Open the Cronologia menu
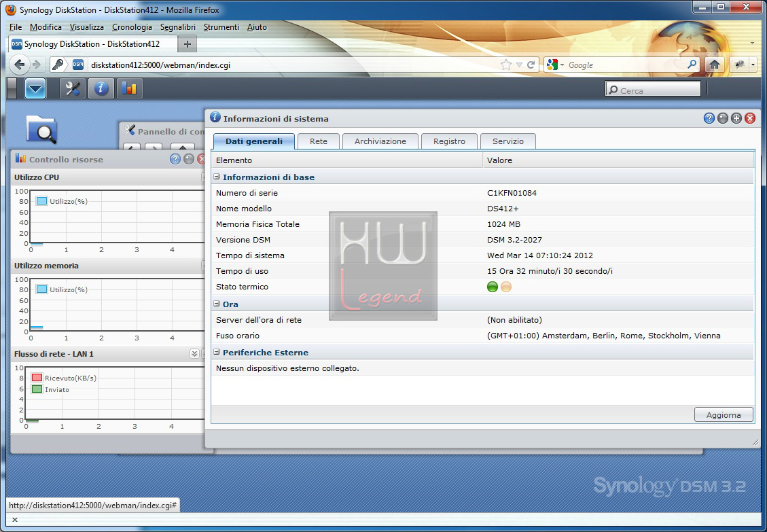The image size is (767, 532). (132, 27)
